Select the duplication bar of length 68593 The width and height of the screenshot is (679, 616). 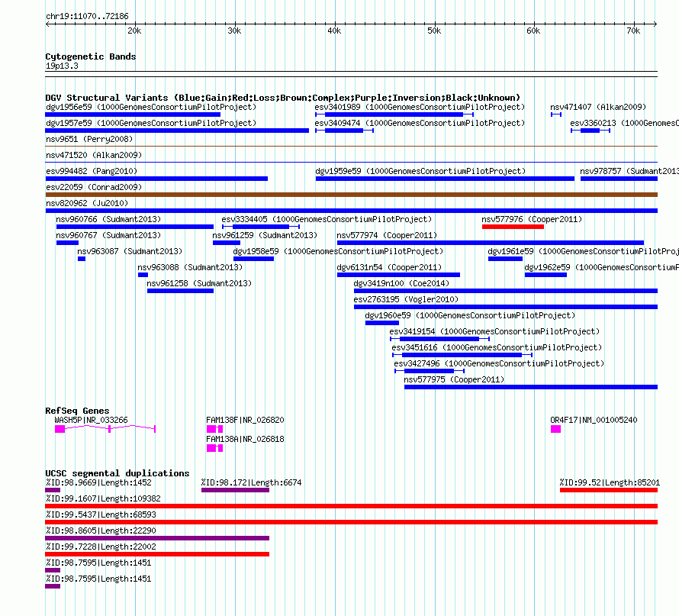(351, 522)
